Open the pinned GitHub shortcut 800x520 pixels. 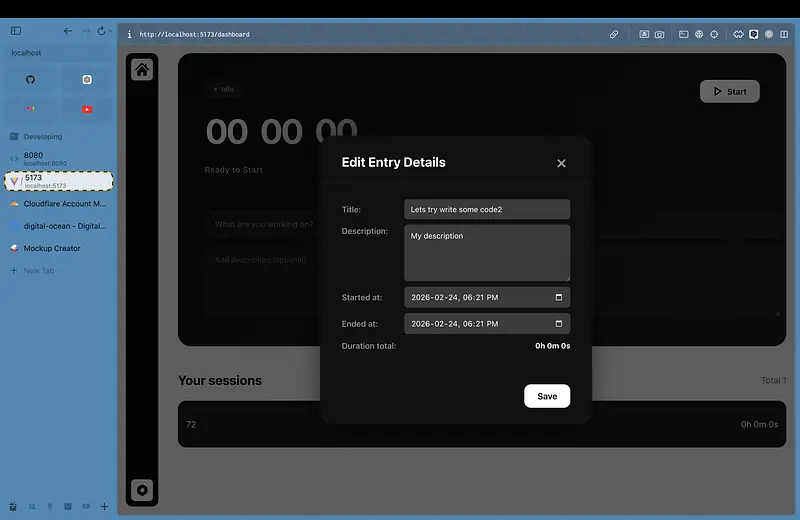point(30,79)
